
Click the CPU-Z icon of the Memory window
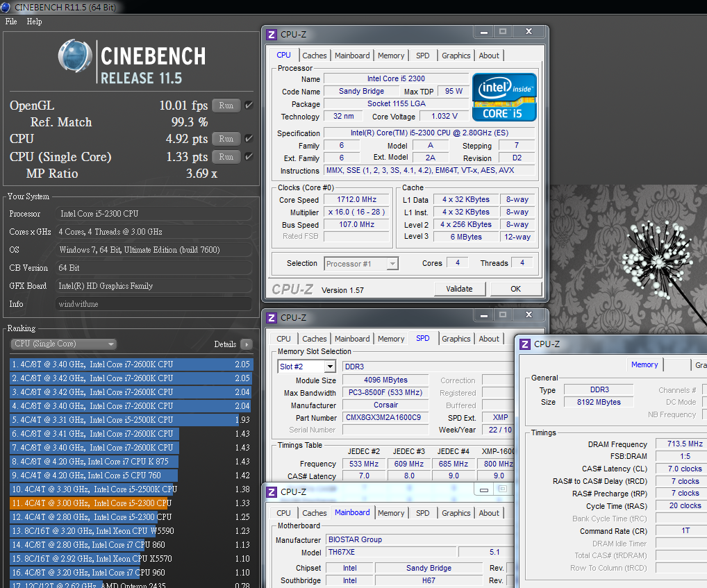(x=525, y=344)
